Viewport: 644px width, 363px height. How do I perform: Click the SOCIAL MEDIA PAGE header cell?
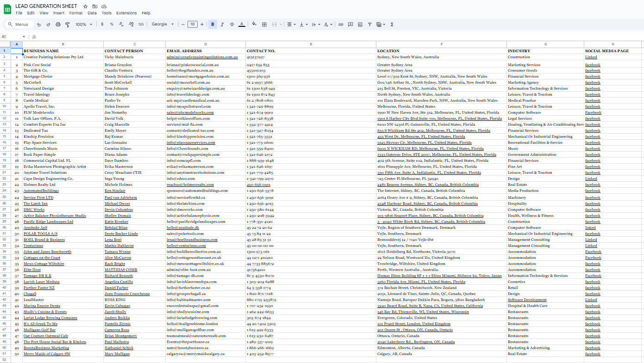tap(613, 51)
